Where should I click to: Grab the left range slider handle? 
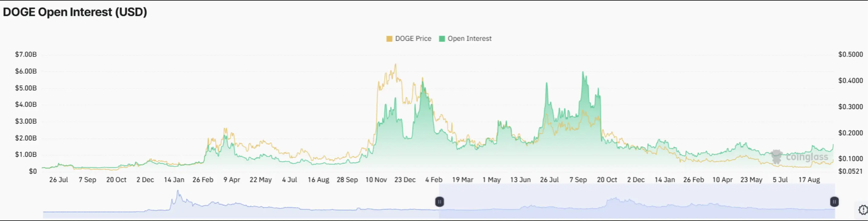tap(439, 202)
